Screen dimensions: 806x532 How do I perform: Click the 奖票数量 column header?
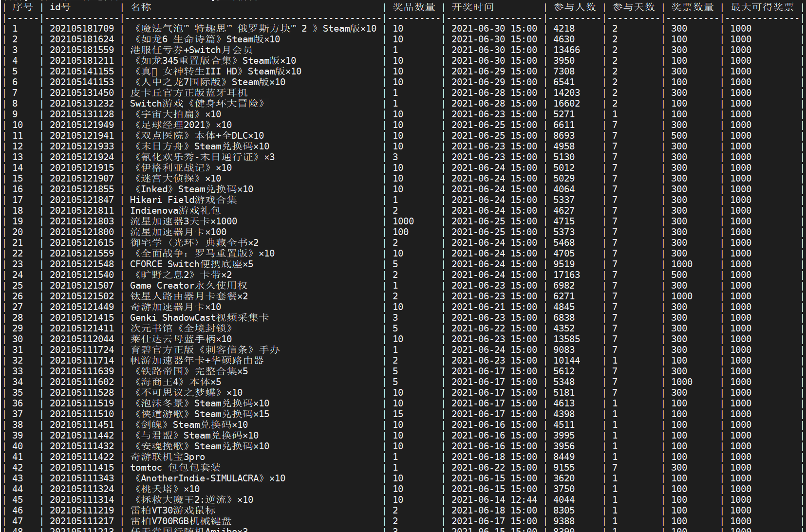point(693,7)
